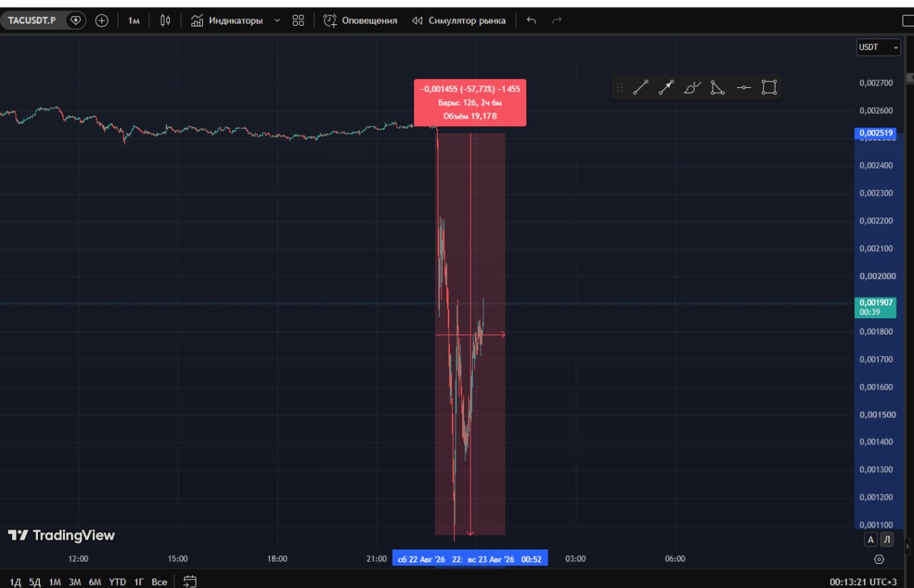
Task: Choose the brush drawing tool
Action: [692, 88]
